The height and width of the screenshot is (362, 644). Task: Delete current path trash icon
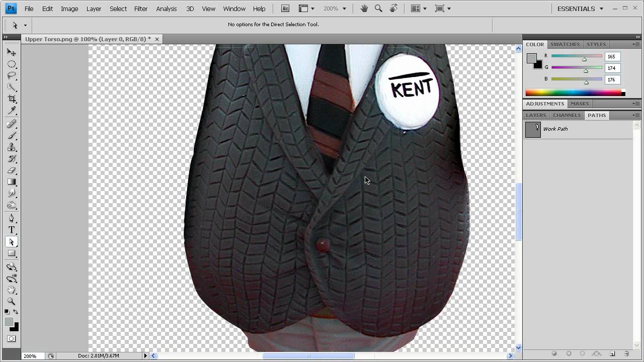[626, 354]
